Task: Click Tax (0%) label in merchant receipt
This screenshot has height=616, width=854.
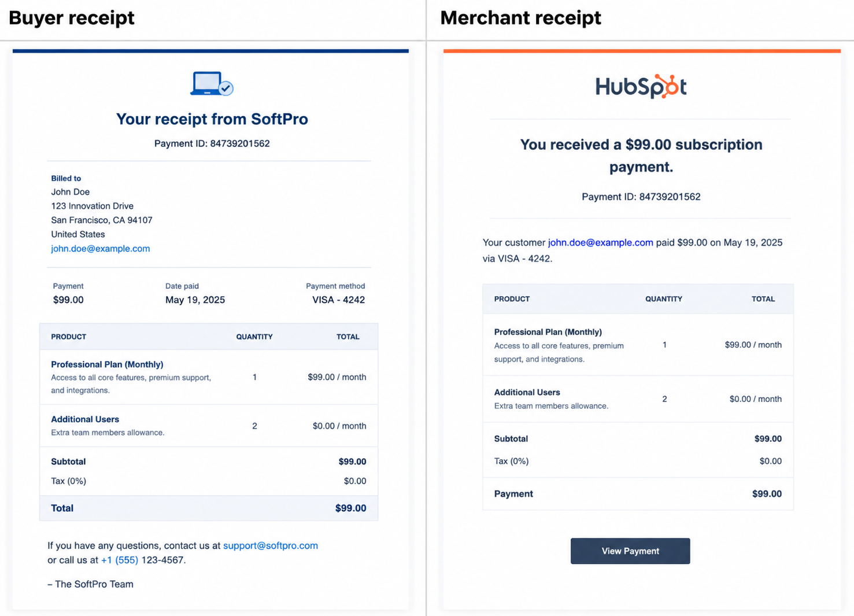Action: coord(512,461)
